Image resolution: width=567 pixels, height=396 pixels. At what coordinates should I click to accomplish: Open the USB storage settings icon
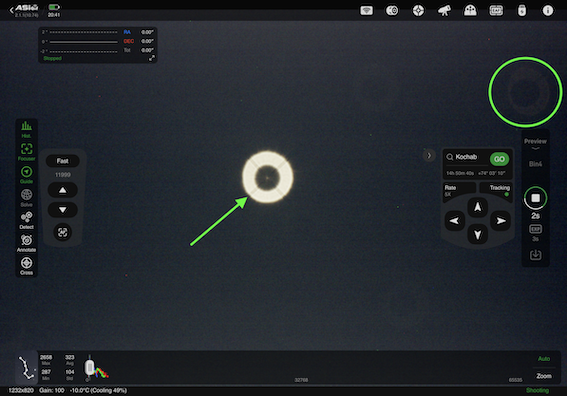[522, 10]
